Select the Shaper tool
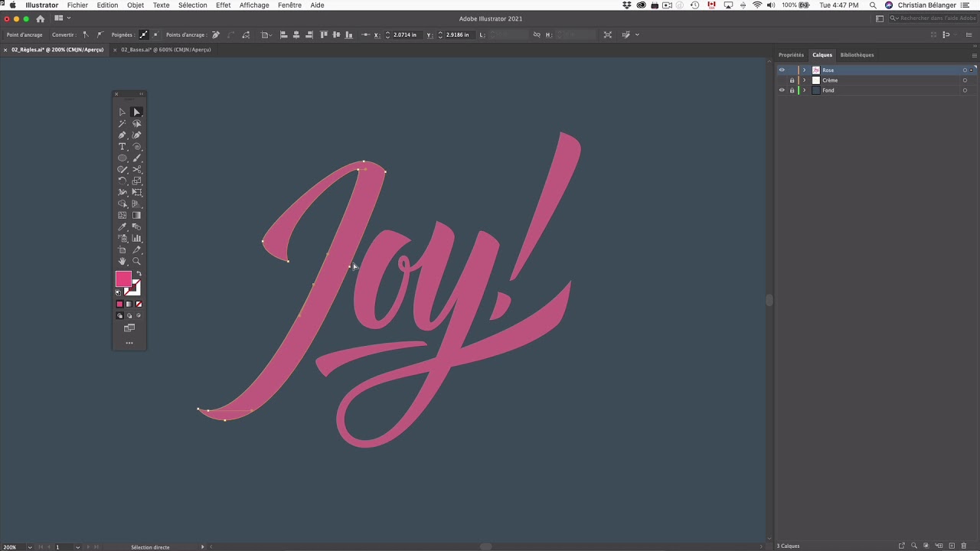 pos(122,169)
